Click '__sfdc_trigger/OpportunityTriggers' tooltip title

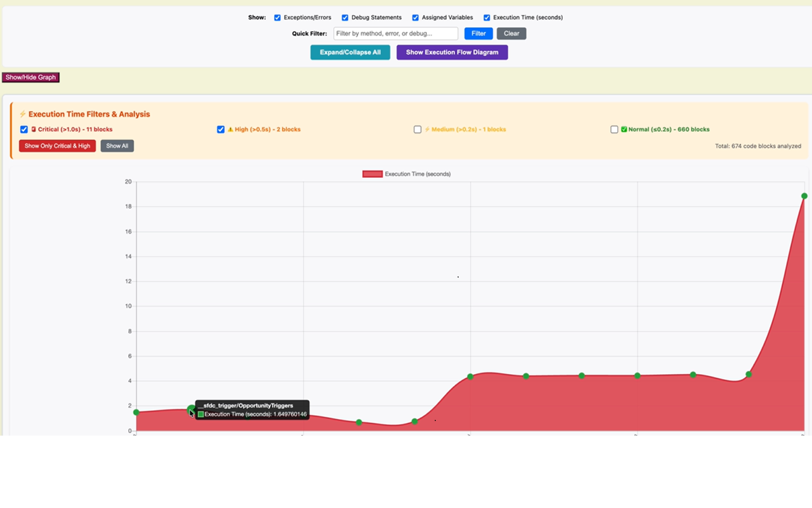[246, 405]
